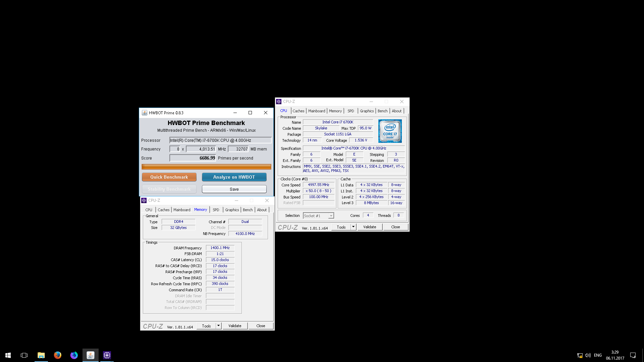The image size is (644, 362).
Task: Open Action Center notifications icon
Action: [633, 355]
